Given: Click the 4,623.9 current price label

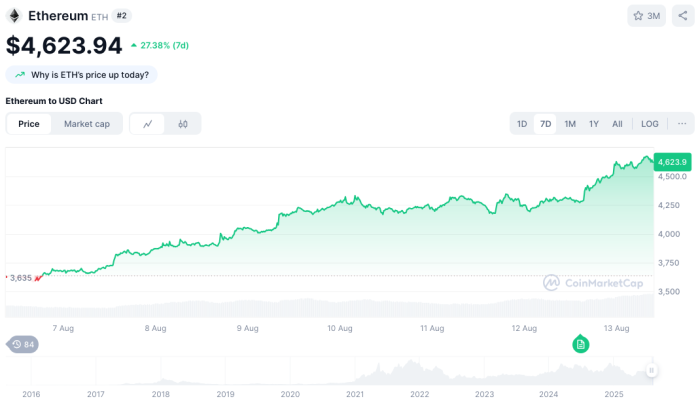Looking at the screenshot, I should pyautogui.click(x=672, y=161).
